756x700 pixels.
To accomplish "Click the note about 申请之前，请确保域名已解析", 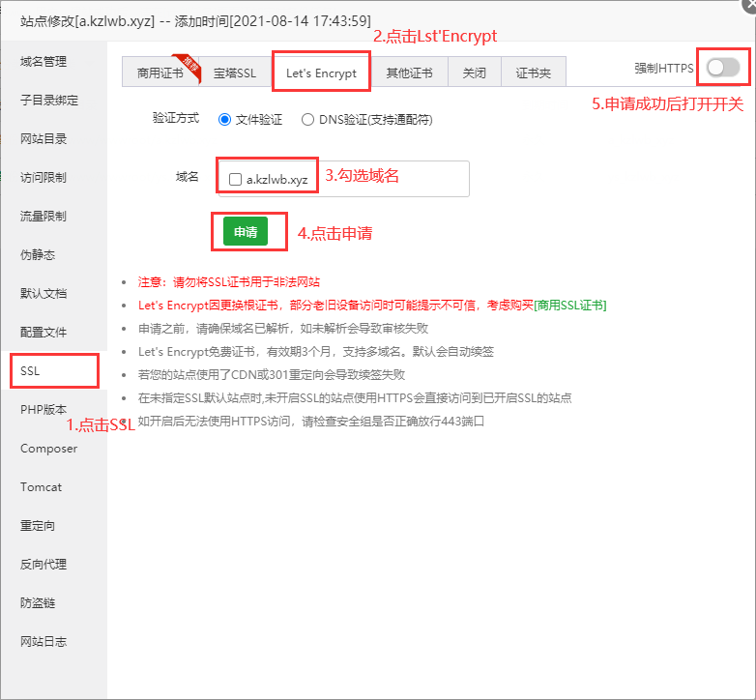I will pos(283,329).
